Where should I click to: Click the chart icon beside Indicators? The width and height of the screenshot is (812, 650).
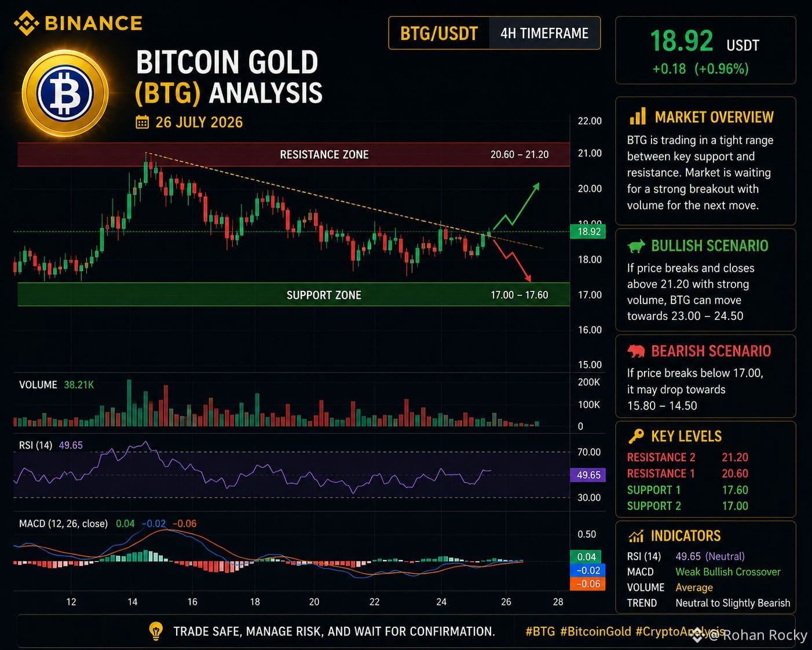coord(636,536)
